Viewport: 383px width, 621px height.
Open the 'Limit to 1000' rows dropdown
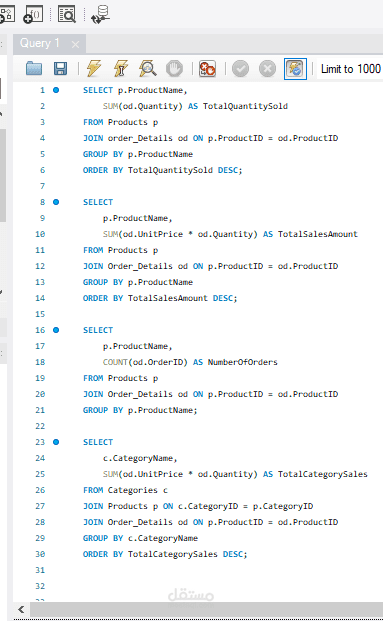coord(350,69)
